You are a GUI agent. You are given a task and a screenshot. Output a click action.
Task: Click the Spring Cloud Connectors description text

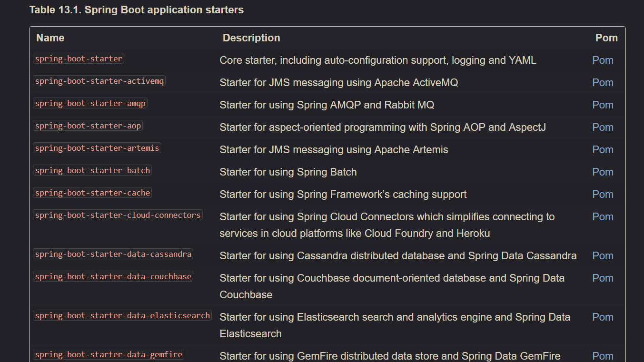coord(387,225)
